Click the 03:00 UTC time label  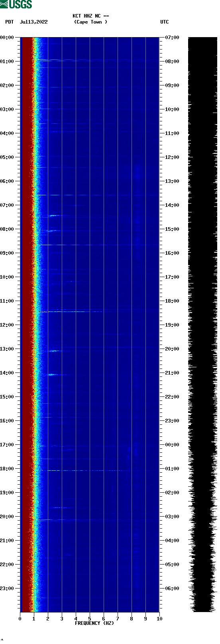coord(172,517)
